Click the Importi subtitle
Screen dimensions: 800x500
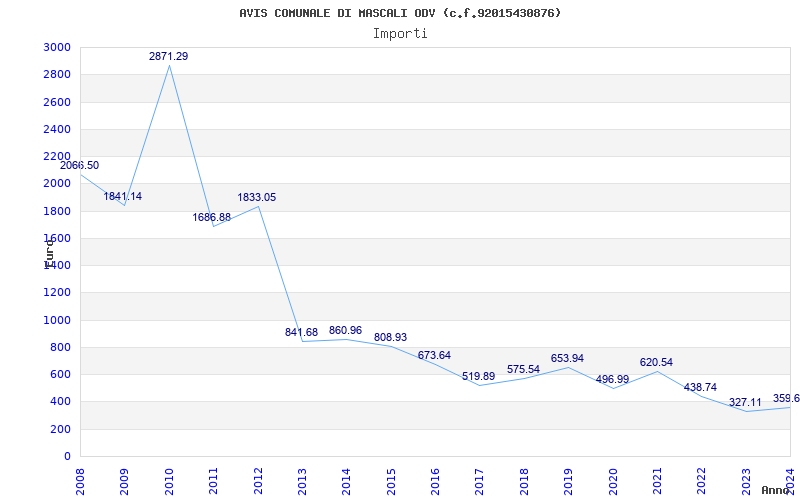tap(400, 34)
